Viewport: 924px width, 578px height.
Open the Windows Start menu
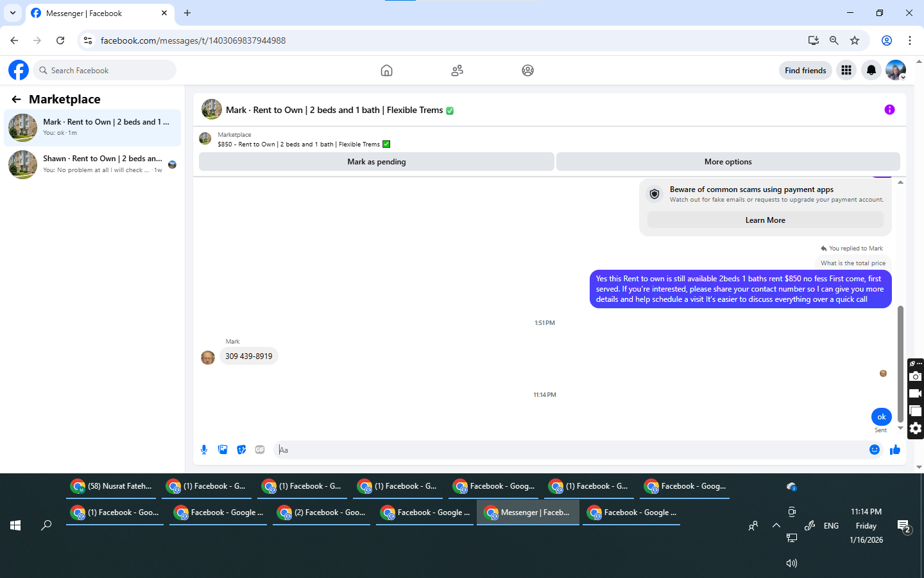pyautogui.click(x=15, y=525)
